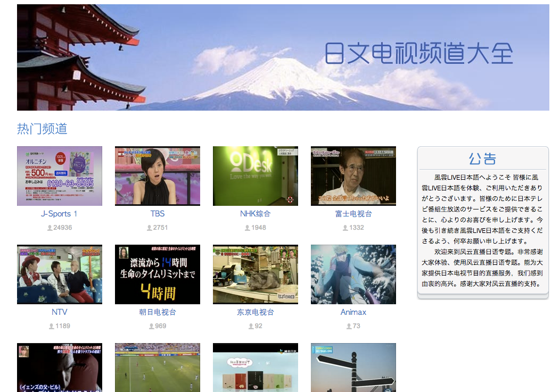This screenshot has width=560, height=392.
Task: Click viewer icon beside 2751
Action: point(149,228)
